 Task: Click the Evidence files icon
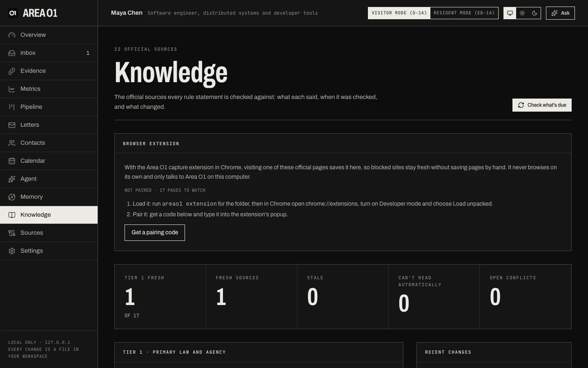12,71
